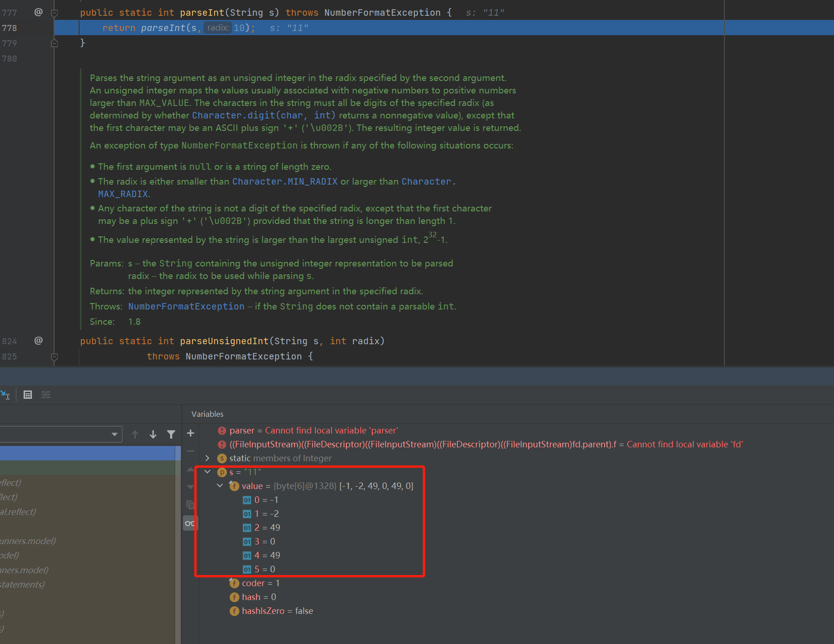The height and width of the screenshot is (644, 834).
Task: Click Run to Cursor debugger icon
Action: 5,395
